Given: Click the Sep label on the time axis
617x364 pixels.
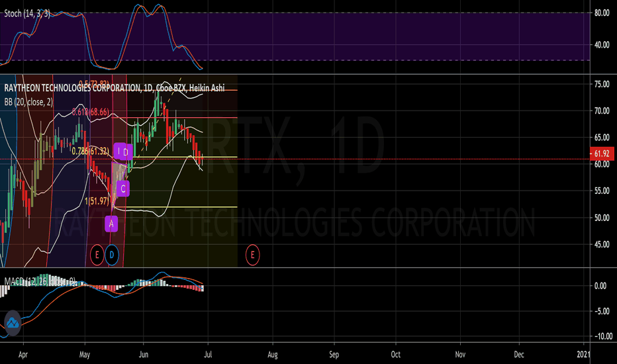Looking at the screenshot, I should point(334,355).
